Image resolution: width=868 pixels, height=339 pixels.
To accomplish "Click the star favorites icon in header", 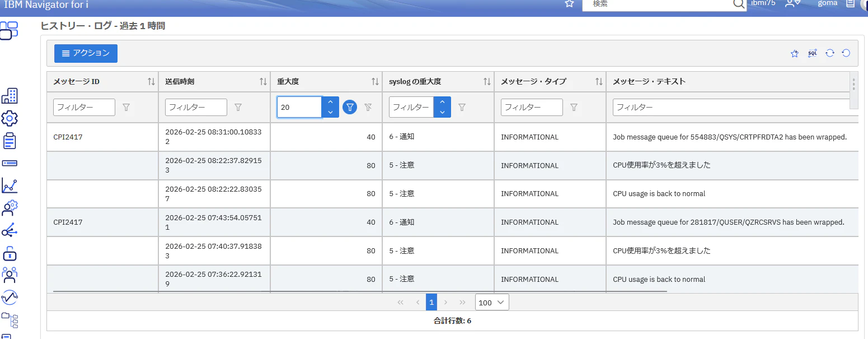I will pos(569,3).
